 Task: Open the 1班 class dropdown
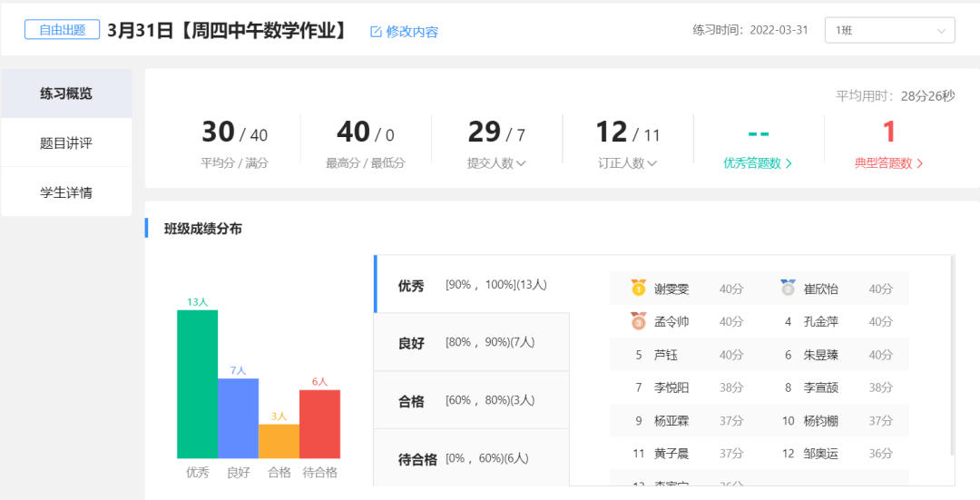[889, 30]
